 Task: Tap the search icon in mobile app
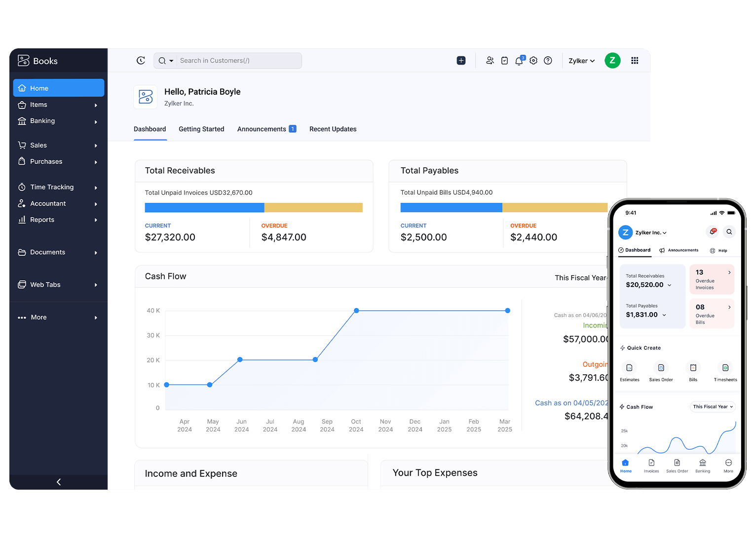point(729,232)
